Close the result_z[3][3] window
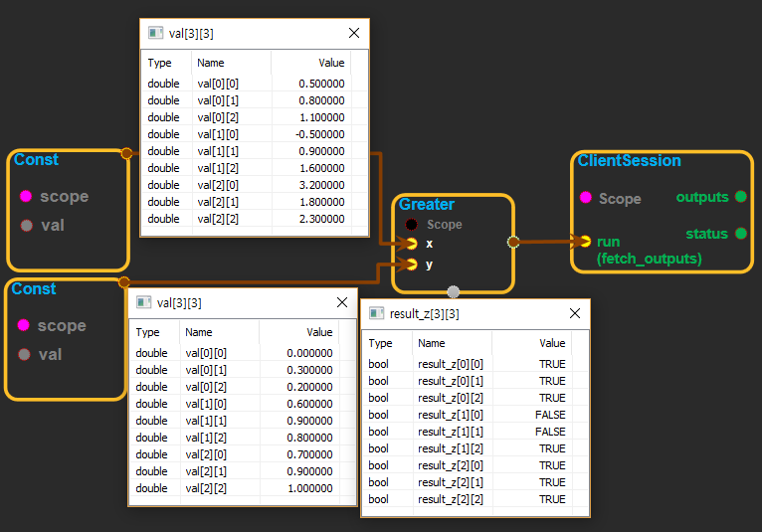This screenshot has height=532, width=762. [x=574, y=313]
